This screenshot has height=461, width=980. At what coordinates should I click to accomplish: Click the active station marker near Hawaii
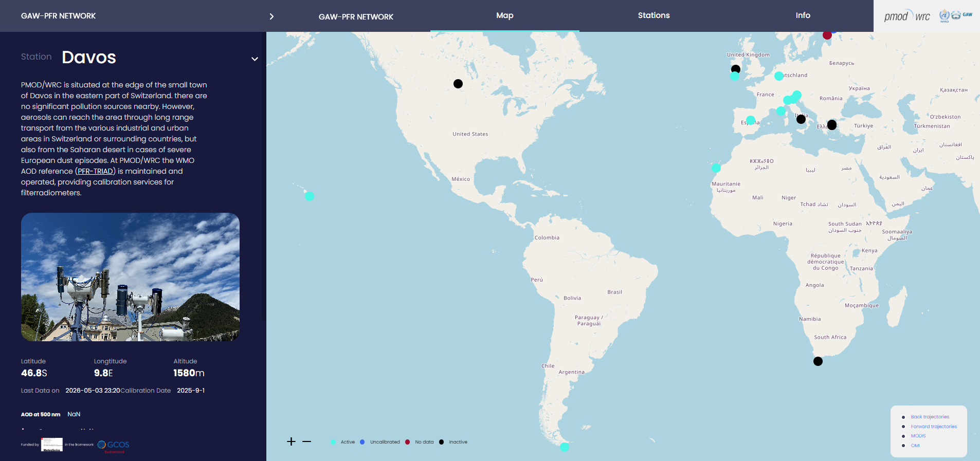[x=310, y=196]
